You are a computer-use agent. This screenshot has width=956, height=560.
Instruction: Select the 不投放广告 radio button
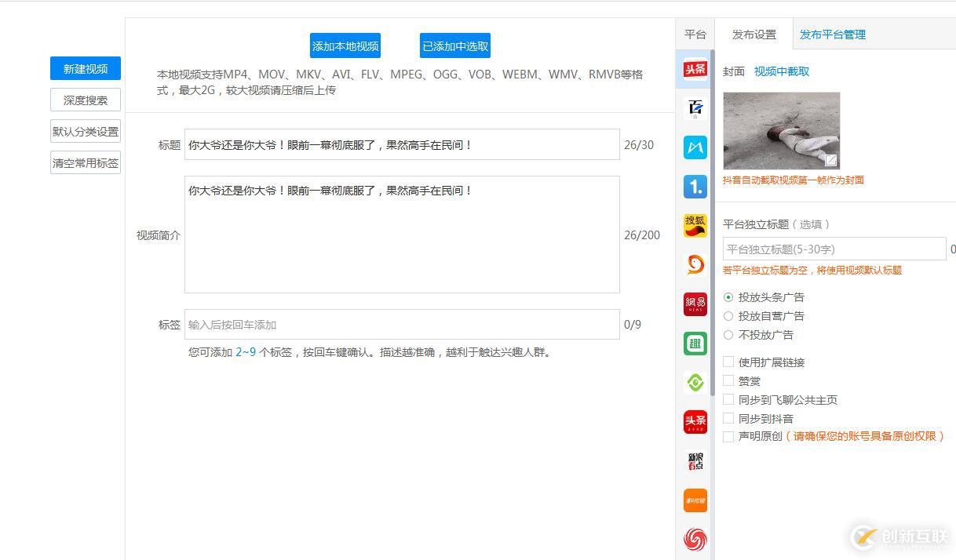pos(730,334)
